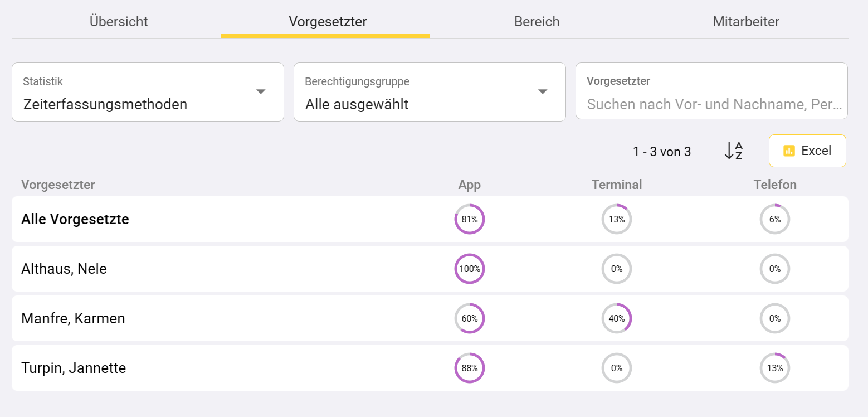Click Manfre, Karmen Terminal 40% ring

click(617, 318)
